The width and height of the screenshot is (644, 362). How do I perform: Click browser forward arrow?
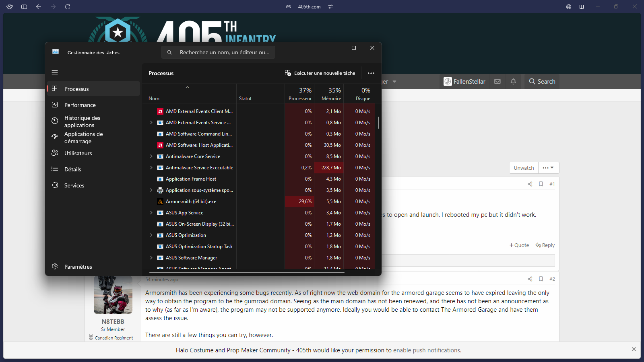(53, 7)
